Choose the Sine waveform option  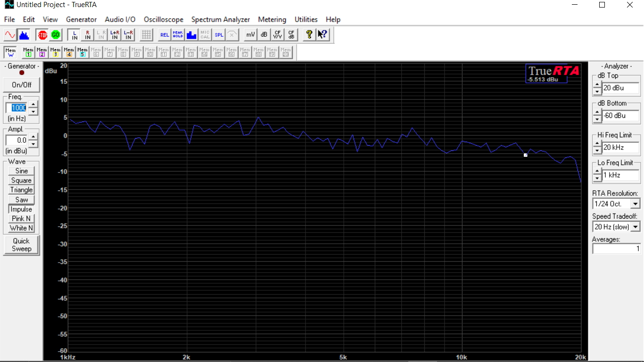coord(21,171)
